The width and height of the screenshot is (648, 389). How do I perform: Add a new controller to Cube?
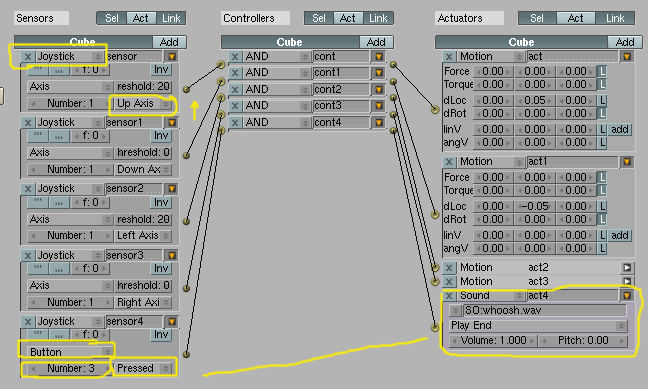pyautogui.click(x=376, y=42)
